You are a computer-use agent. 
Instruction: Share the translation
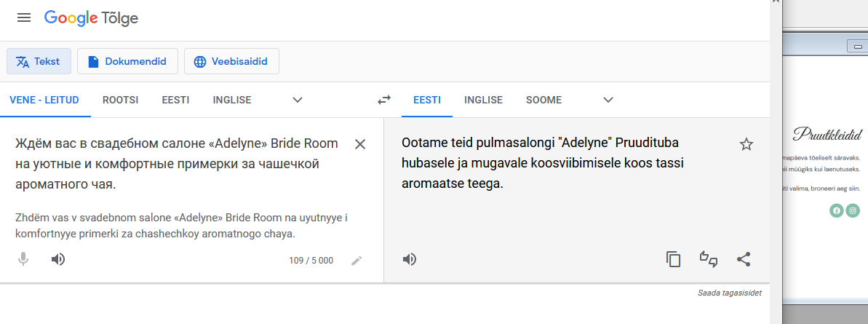(x=744, y=259)
